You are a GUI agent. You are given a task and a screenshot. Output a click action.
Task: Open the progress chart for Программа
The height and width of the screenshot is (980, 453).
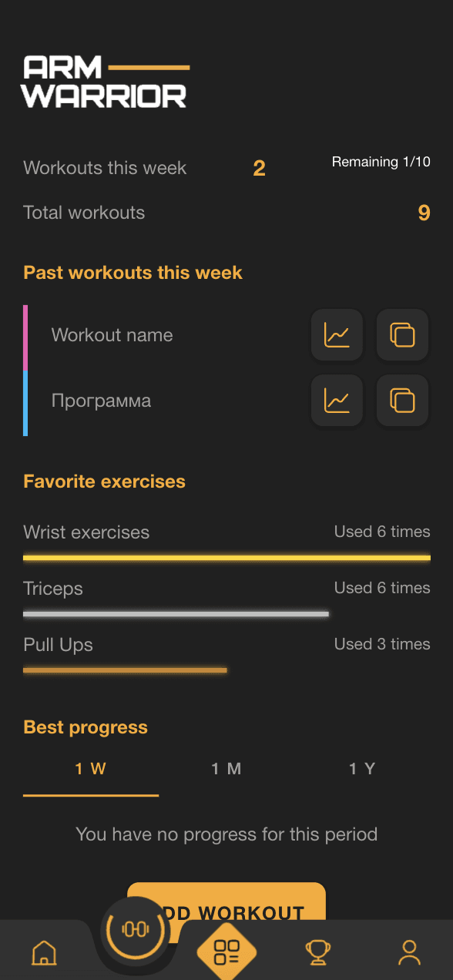click(337, 401)
